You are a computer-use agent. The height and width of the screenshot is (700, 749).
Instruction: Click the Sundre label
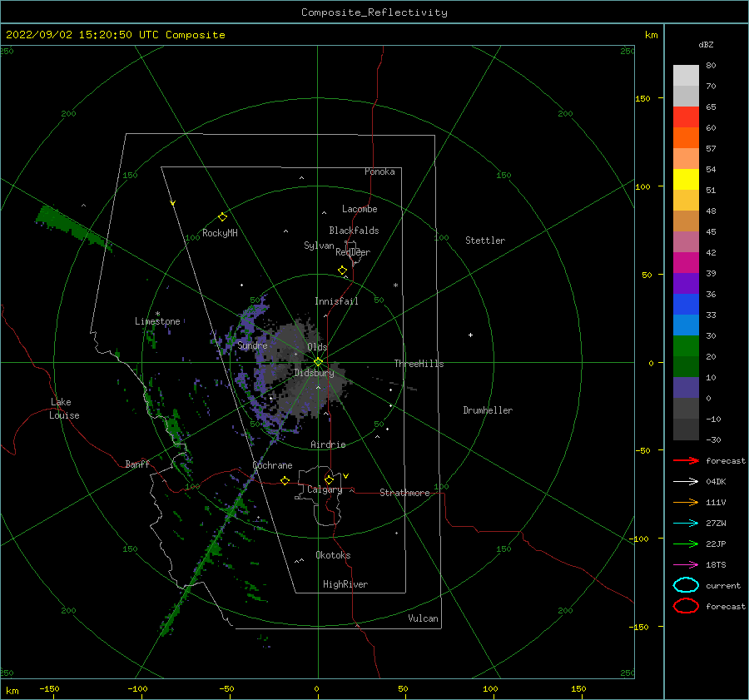[x=253, y=345]
